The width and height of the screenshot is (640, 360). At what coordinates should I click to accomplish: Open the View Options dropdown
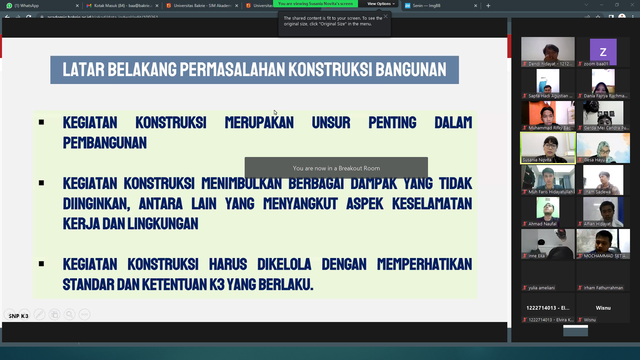[x=381, y=4]
